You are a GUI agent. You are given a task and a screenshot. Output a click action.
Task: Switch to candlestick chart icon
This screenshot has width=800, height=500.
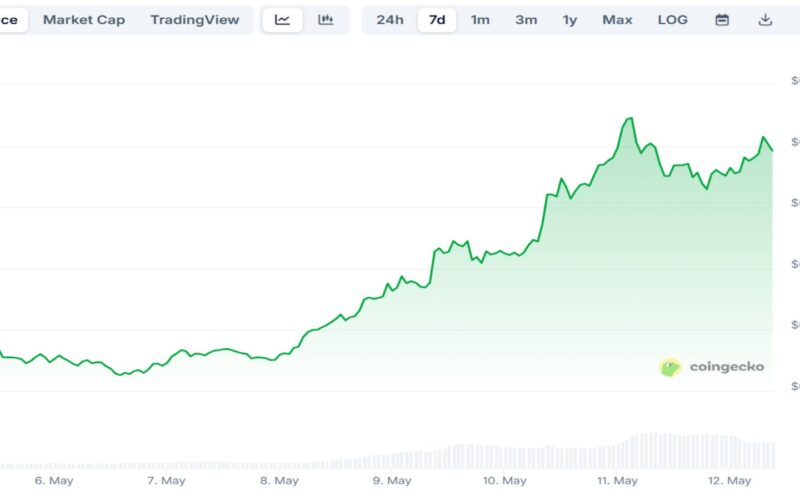pyautogui.click(x=326, y=20)
